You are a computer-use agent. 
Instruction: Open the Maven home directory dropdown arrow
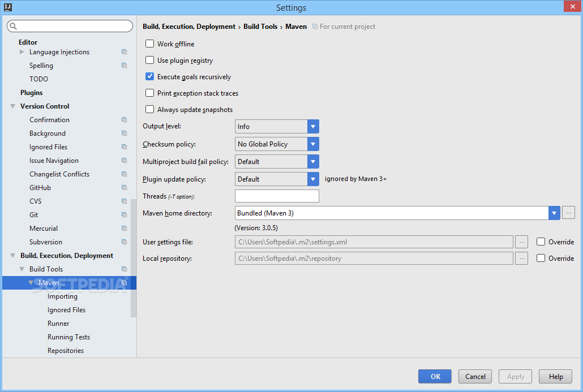[554, 213]
